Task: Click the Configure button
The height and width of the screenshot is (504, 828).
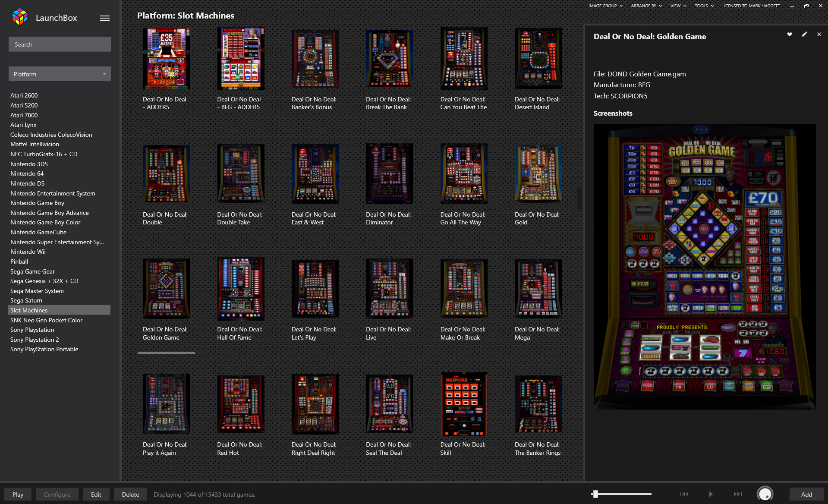Action: (57, 495)
